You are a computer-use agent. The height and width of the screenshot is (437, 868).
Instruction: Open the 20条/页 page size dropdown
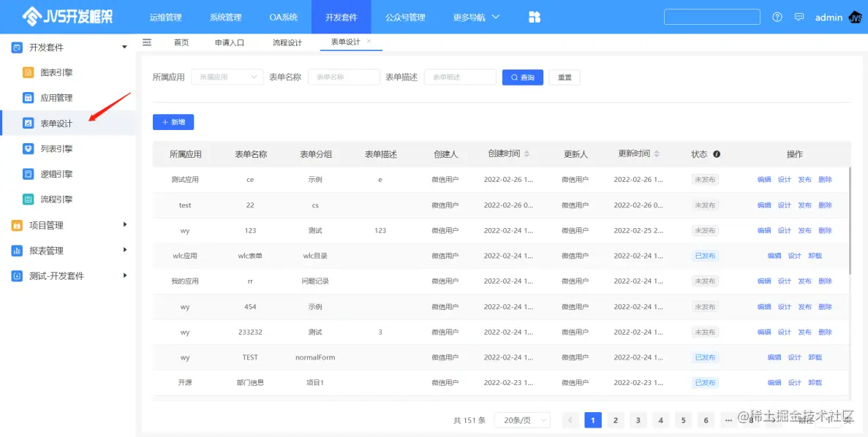tap(522, 420)
